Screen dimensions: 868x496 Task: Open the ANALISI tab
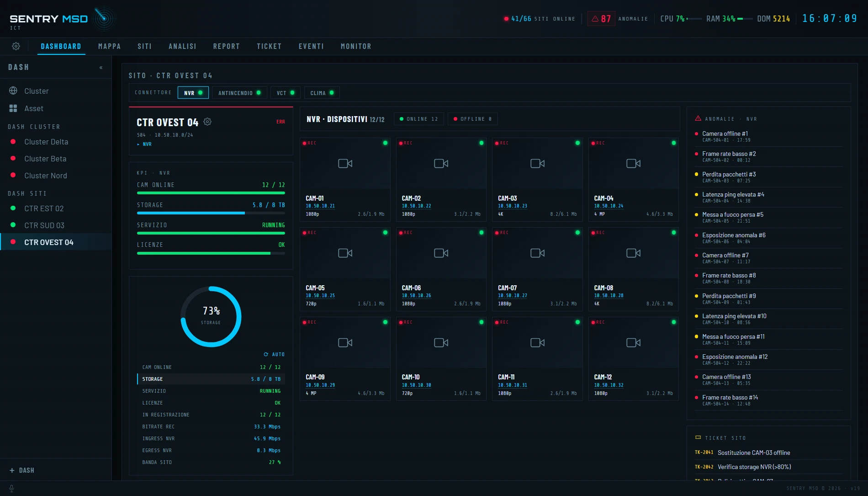tap(182, 46)
